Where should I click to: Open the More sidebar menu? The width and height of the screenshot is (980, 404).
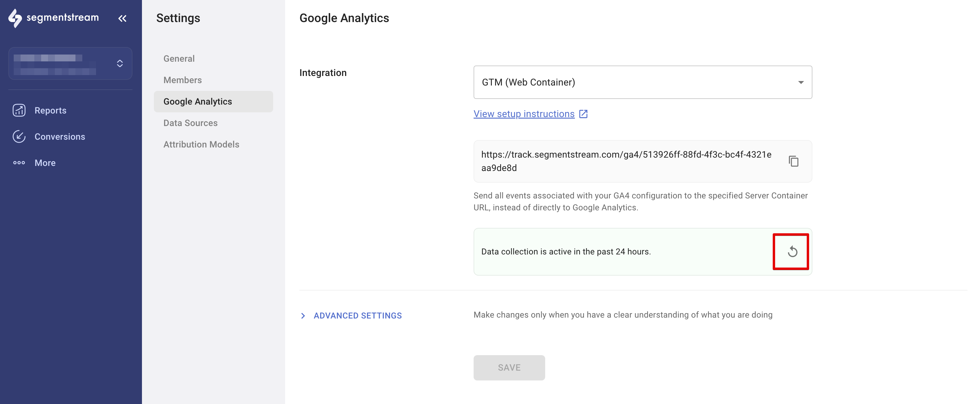point(45,163)
